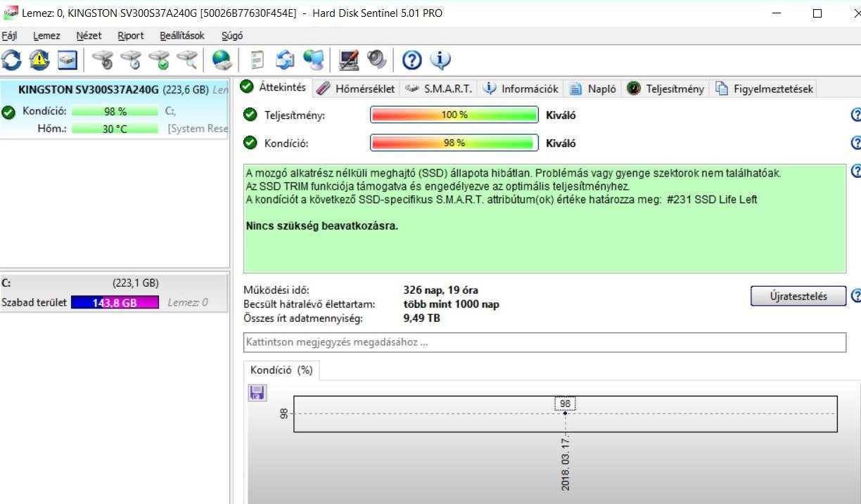
Task: Click the Kattintson megjegyzés megadásához comment field
Action: 544,342
